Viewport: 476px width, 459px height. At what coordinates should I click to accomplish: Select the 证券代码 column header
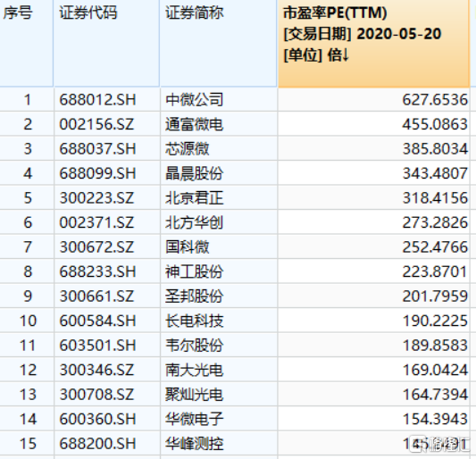pyautogui.click(x=106, y=44)
